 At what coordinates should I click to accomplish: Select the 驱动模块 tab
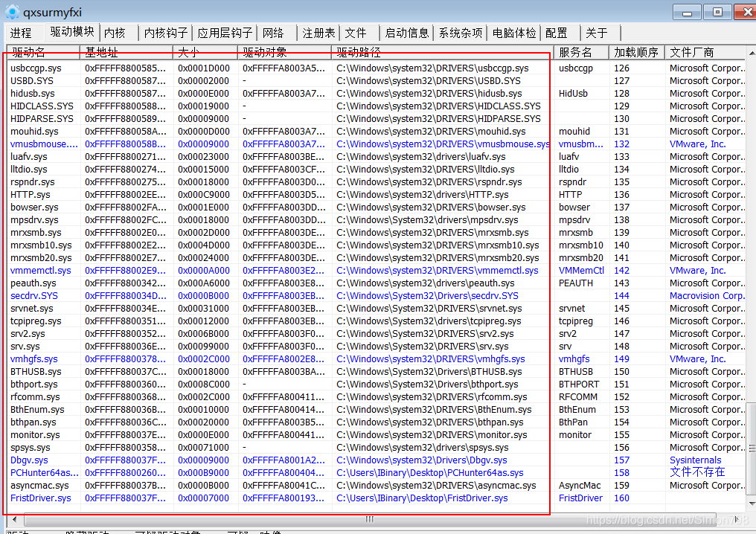[72, 32]
